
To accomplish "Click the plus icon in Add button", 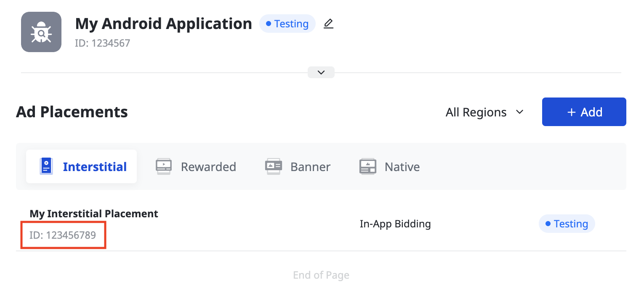I will tap(571, 112).
